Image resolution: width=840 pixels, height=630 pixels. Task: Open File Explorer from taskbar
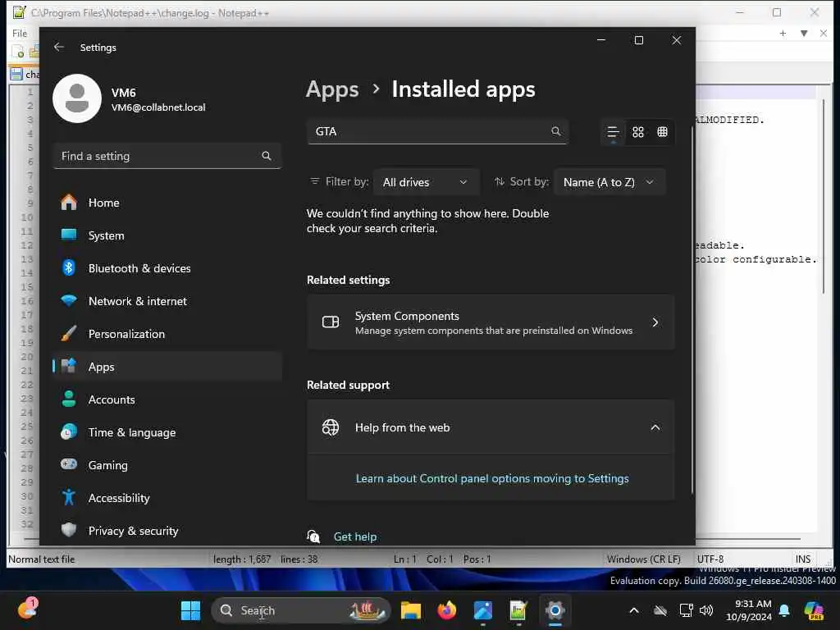(411, 610)
